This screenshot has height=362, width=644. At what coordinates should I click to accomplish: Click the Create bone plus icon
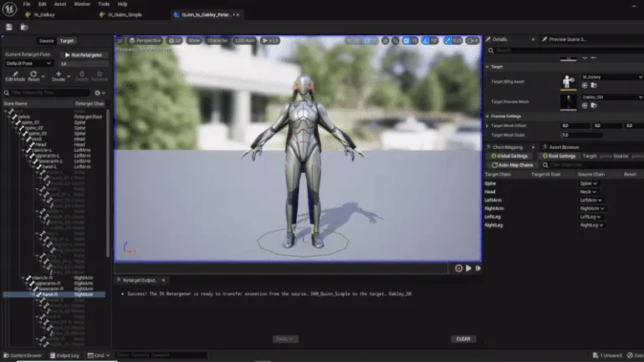coord(59,74)
